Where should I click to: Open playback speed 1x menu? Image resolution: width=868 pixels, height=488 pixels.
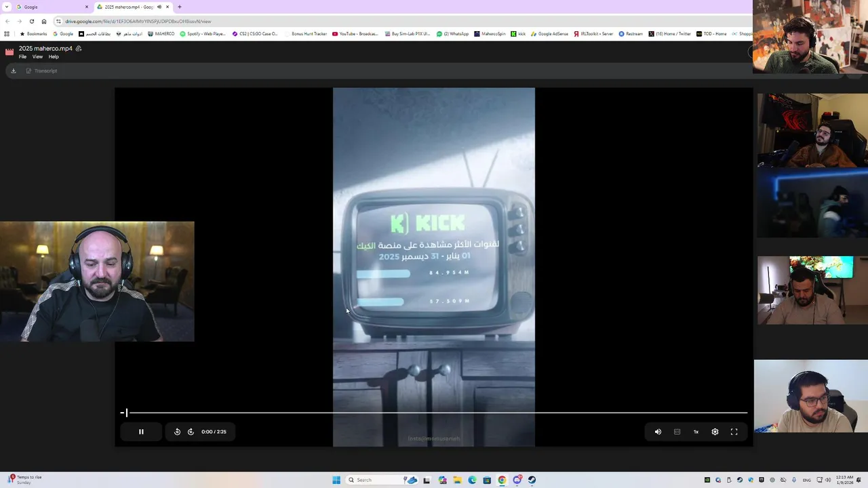pos(696,432)
